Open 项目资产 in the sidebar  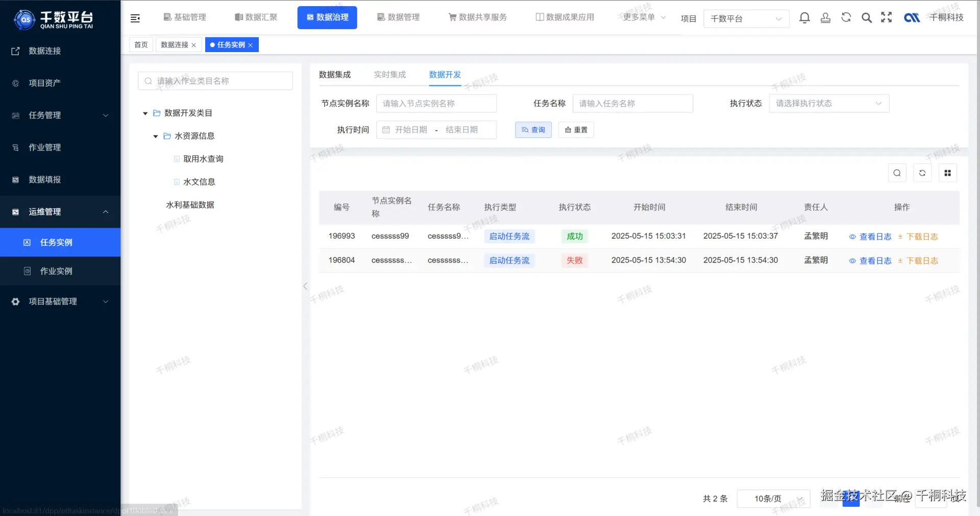[x=60, y=83]
